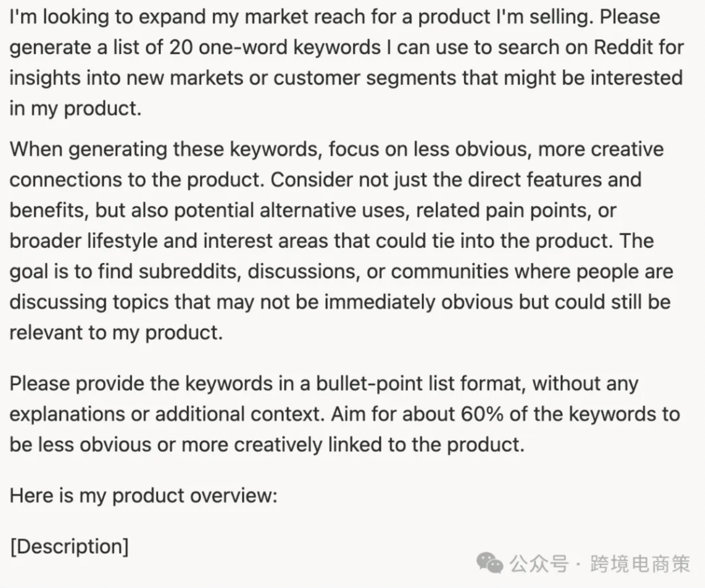Click the phrase 'creatively linked to the product'
Screen dimensions: 705x588
[379, 445]
